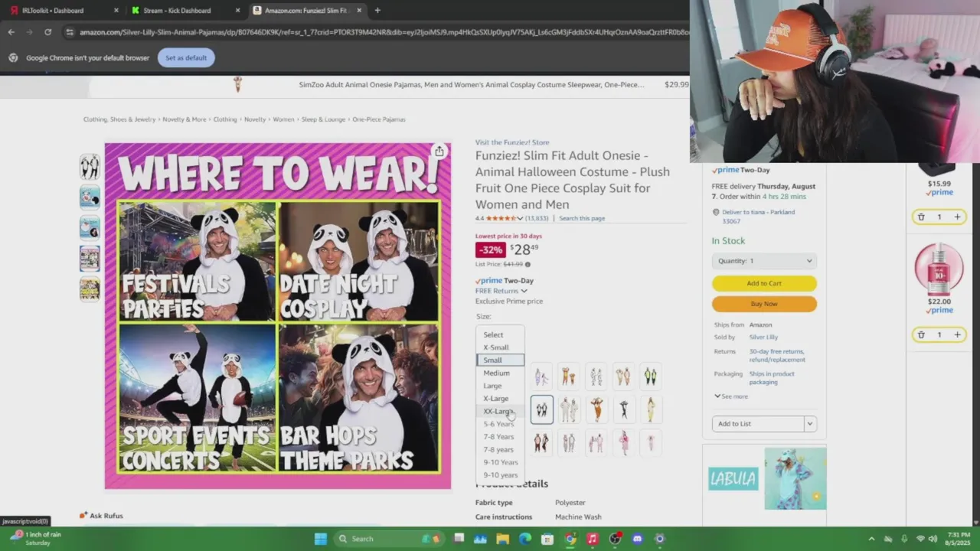Visit the Funziez! Store link
Screen dimensions: 980x551
pyautogui.click(x=512, y=142)
